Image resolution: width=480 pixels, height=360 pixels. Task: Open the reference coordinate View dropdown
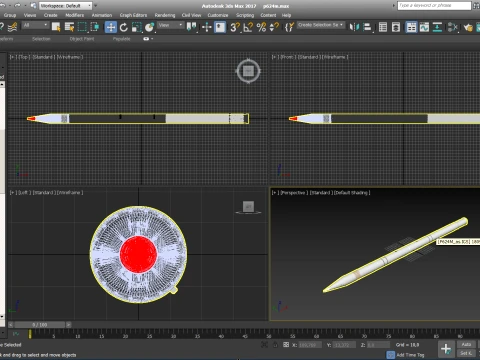170,25
